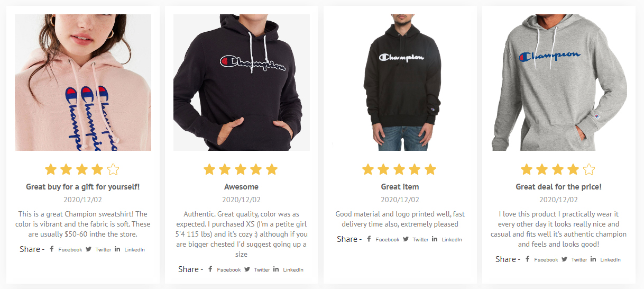
Task: Open the black Champion hoodie image
Action: [400, 83]
